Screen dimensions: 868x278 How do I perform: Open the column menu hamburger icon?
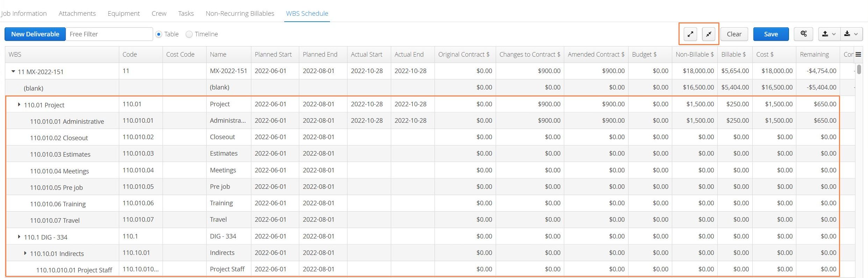coord(858,55)
